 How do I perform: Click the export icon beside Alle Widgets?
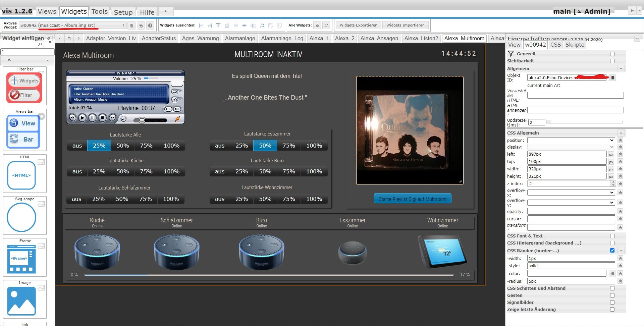[x=326, y=25]
